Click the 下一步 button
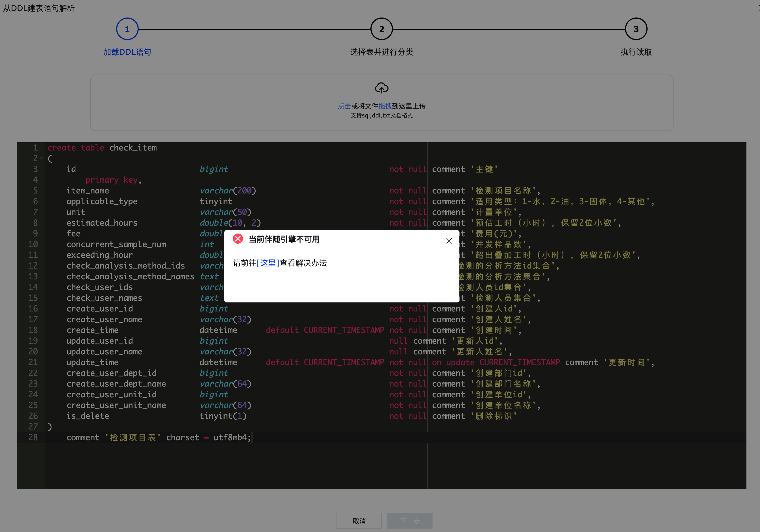 click(x=410, y=521)
